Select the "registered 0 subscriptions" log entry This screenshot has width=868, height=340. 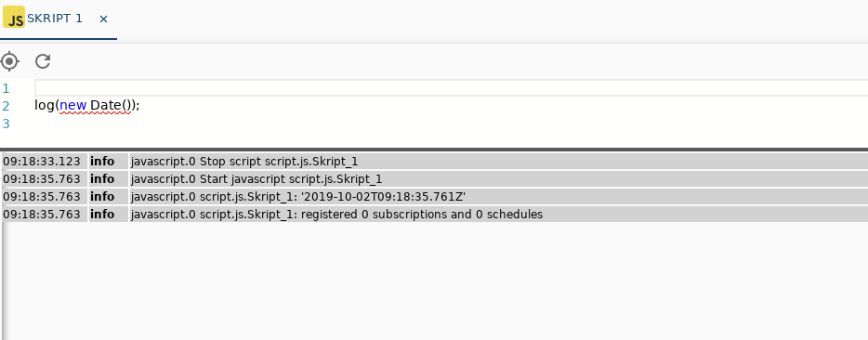(x=435, y=215)
